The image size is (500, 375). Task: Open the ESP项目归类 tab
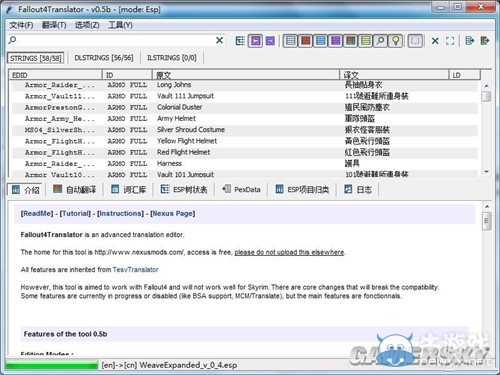click(302, 190)
